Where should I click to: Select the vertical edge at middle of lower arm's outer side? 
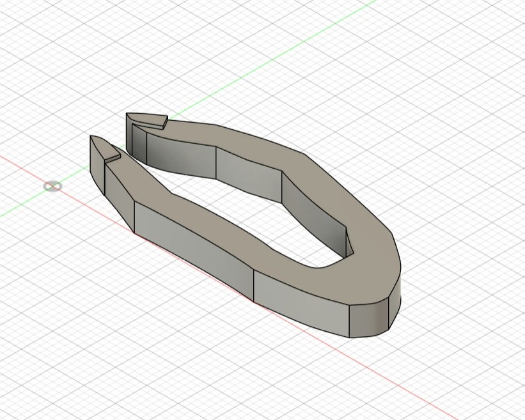(254, 286)
